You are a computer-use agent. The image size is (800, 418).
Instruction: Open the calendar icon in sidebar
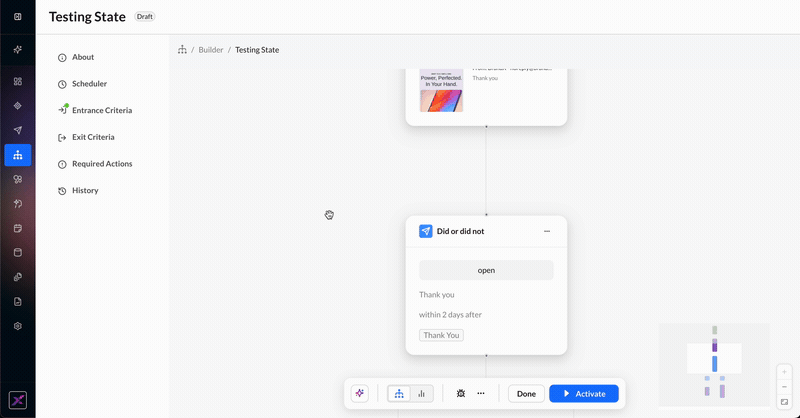pos(18,228)
